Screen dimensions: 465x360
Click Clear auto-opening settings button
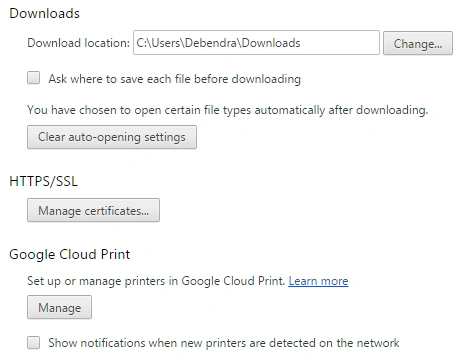(112, 137)
